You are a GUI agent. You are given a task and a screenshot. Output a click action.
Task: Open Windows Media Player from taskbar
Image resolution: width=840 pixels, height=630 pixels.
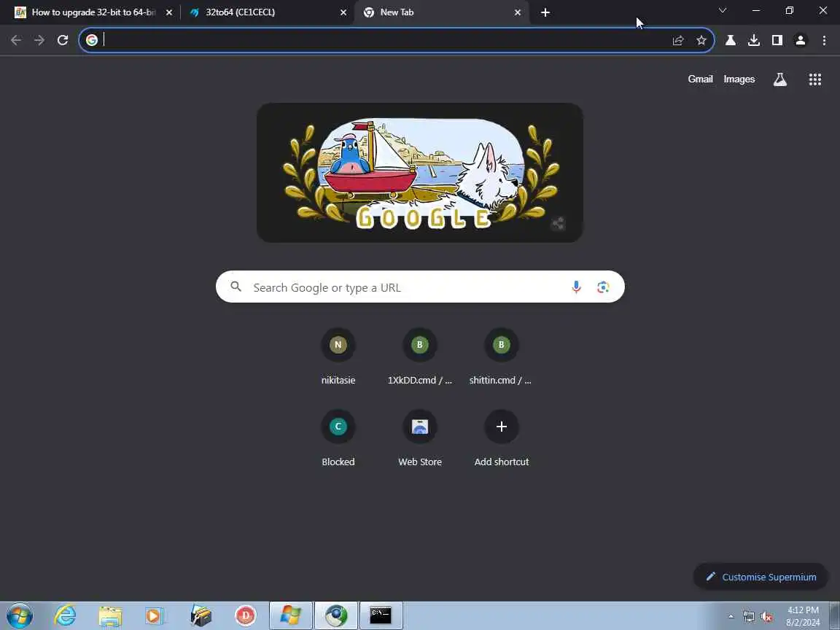point(156,615)
